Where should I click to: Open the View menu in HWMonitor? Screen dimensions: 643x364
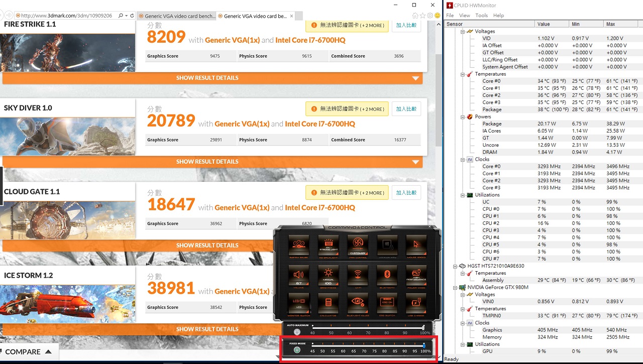pos(465,15)
